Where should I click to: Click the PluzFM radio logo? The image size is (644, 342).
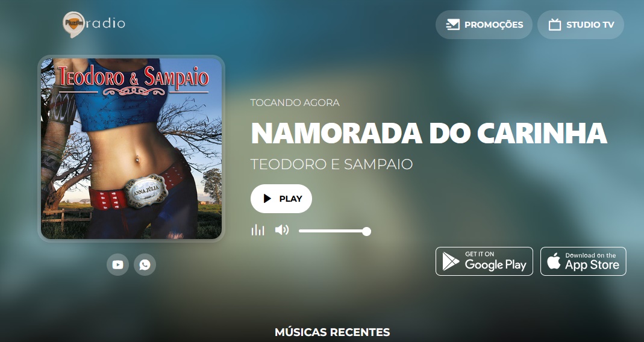point(93,24)
